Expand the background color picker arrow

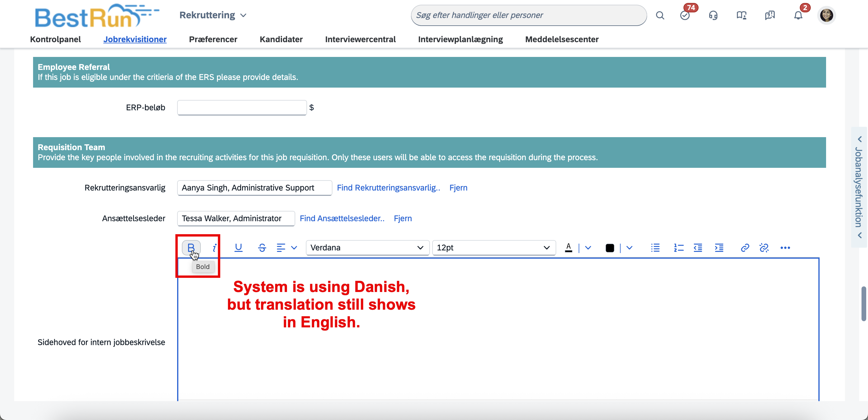coord(629,248)
